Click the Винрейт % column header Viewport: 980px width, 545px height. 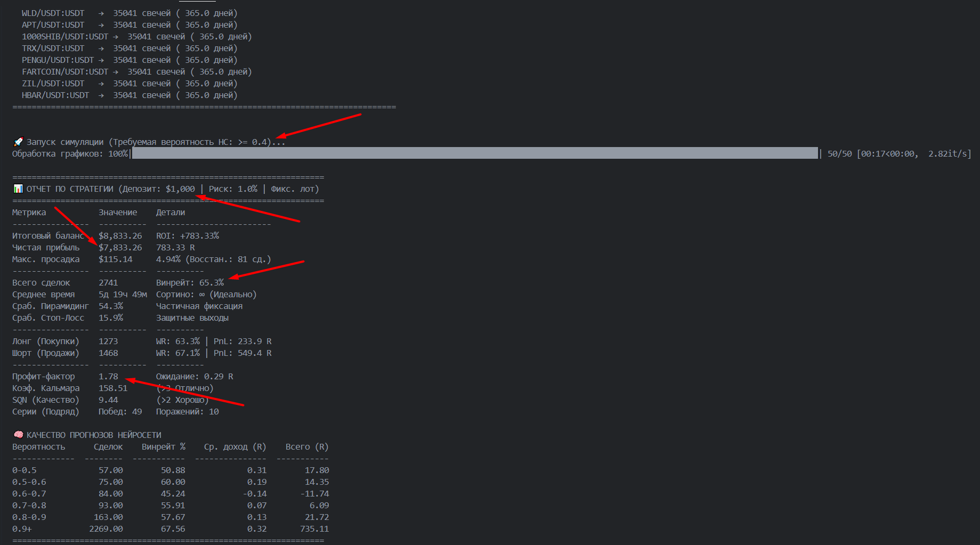(x=164, y=446)
